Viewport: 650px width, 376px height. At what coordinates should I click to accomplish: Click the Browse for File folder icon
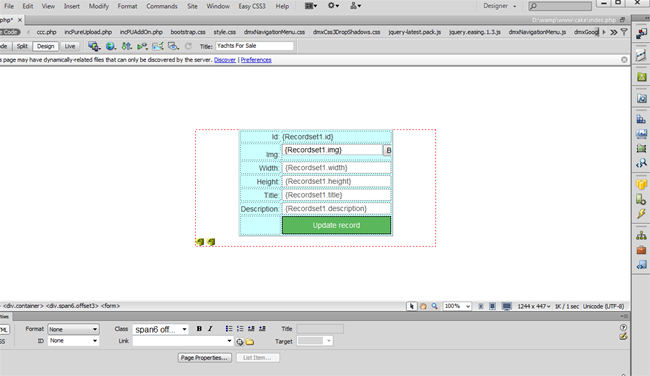[250, 342]
